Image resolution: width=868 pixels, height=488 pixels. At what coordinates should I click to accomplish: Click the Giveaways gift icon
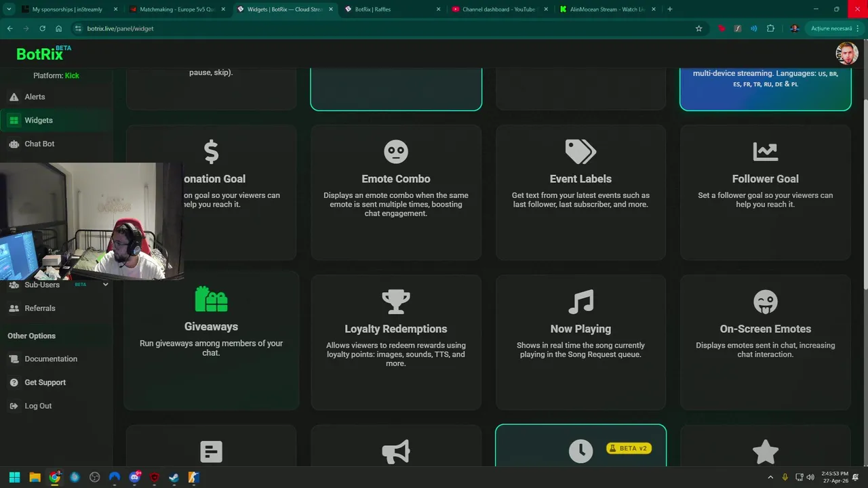click(211, 299)
